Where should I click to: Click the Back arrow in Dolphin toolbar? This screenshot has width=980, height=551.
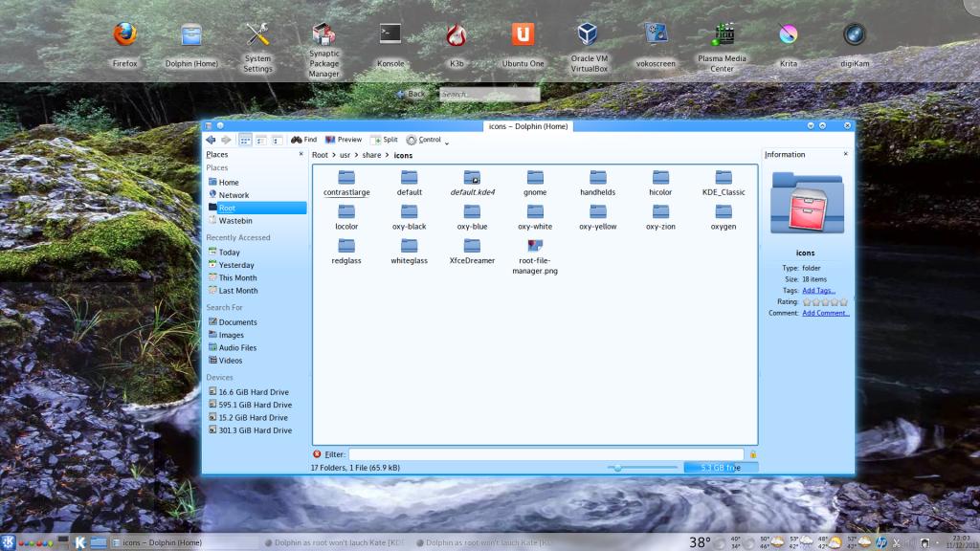point(211,140)
